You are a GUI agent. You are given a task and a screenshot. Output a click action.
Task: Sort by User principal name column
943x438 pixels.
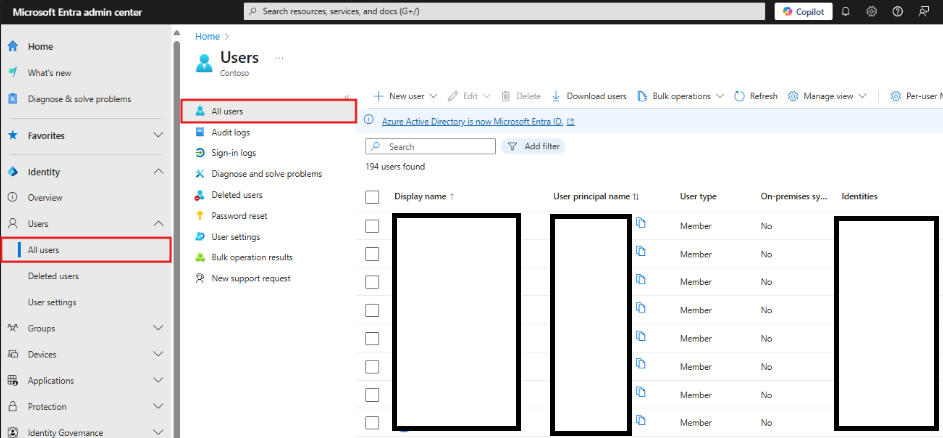(x=595, y=197)
